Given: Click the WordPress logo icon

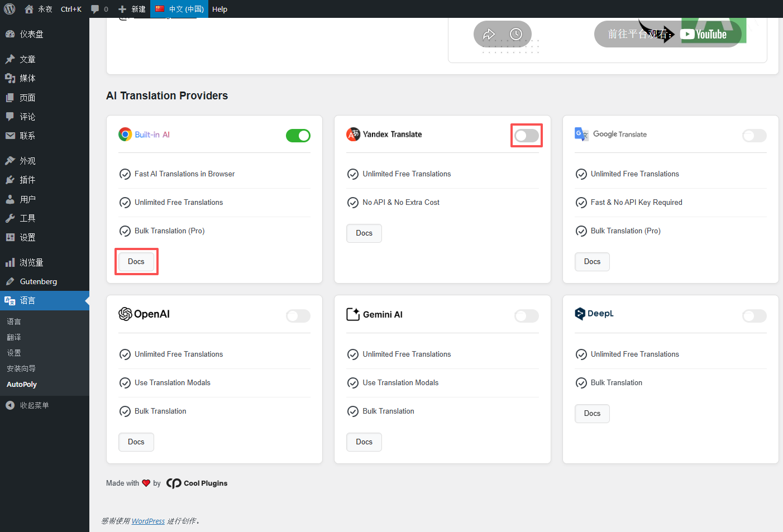Looking at the screenshot, I should 9,9.
